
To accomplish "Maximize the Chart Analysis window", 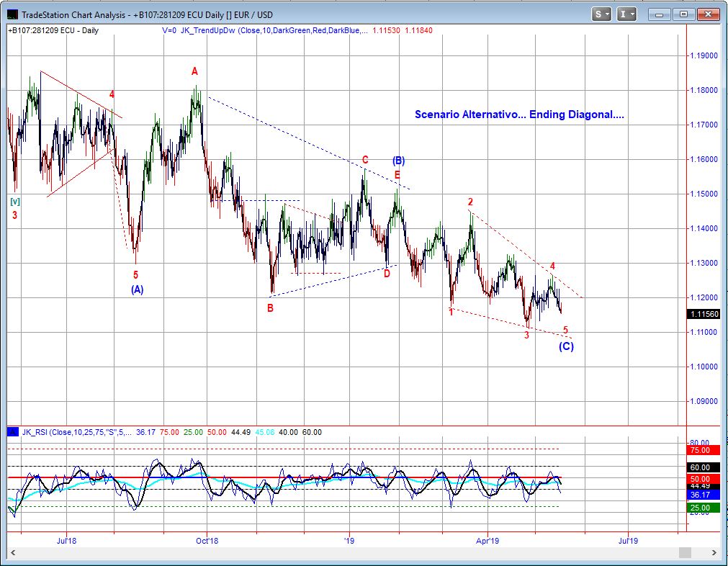I will coord(683,14).
